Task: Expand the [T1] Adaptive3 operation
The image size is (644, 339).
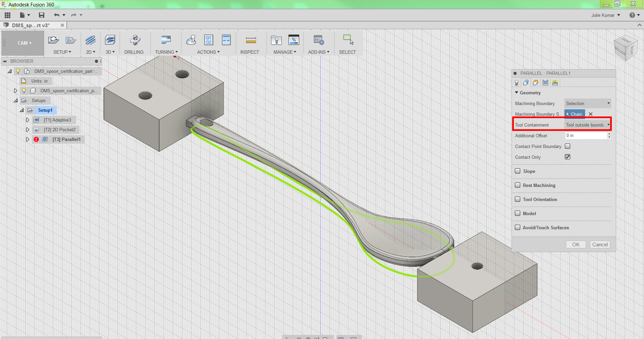Action: (x=28, y=120)
